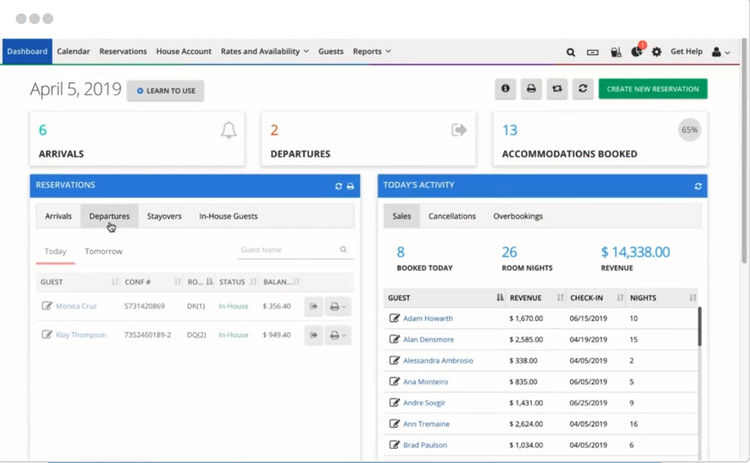Select the Cancellations tab
The height and width of the screenshot is (463, 750).
[452, 216]
